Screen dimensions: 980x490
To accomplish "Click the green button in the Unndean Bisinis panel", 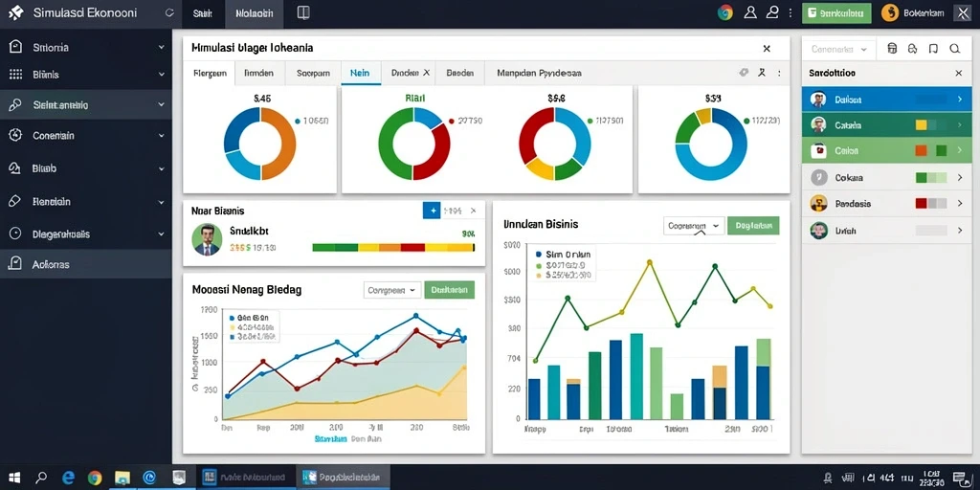I will (753, 226).
